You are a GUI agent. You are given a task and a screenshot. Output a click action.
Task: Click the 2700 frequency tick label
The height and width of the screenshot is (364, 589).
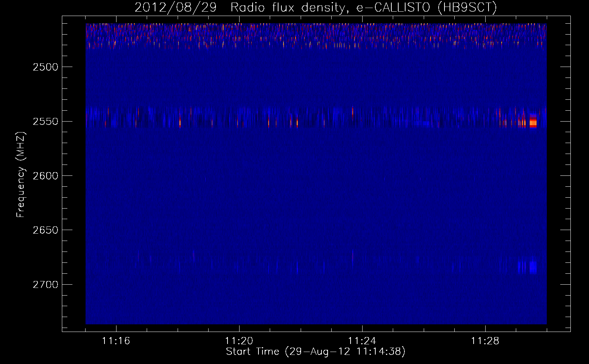pyautogui.click(x=46, y=284)
